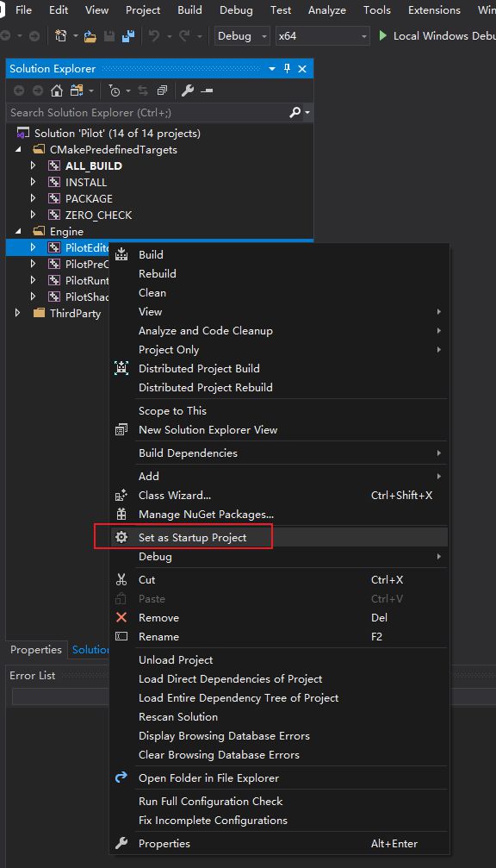Click the wrench icon beside Properties menu entry

coord(121,843)
